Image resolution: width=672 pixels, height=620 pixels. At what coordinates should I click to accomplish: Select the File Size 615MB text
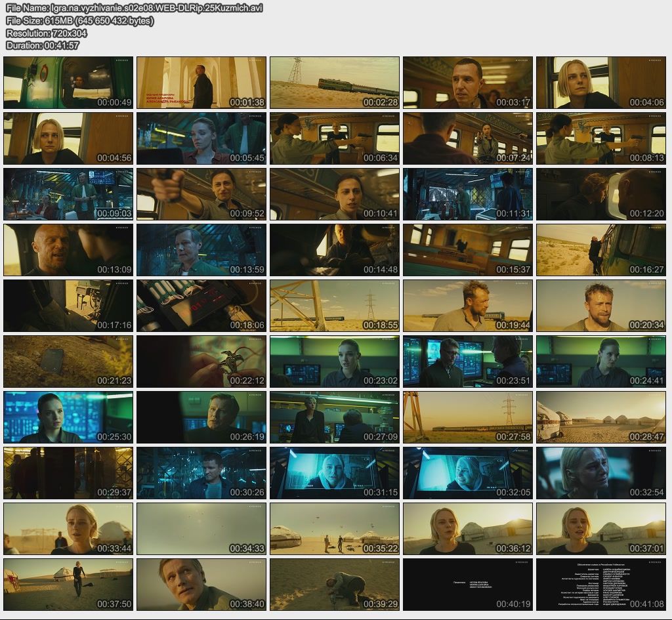pyautogui.click(x=79, y=20)
